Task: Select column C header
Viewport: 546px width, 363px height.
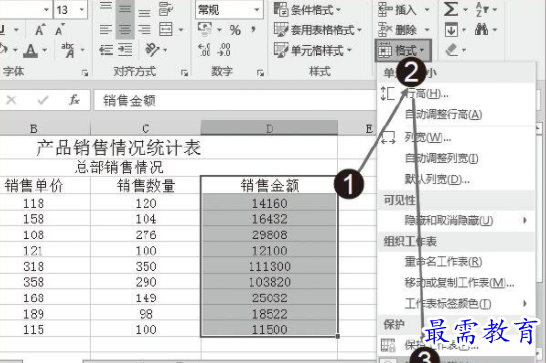Action: (146, 129)
